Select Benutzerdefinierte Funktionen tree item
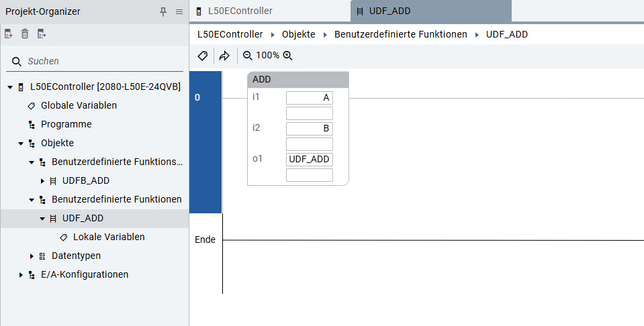The width and height of the screenshot is (644, 326). pos(117,199)
